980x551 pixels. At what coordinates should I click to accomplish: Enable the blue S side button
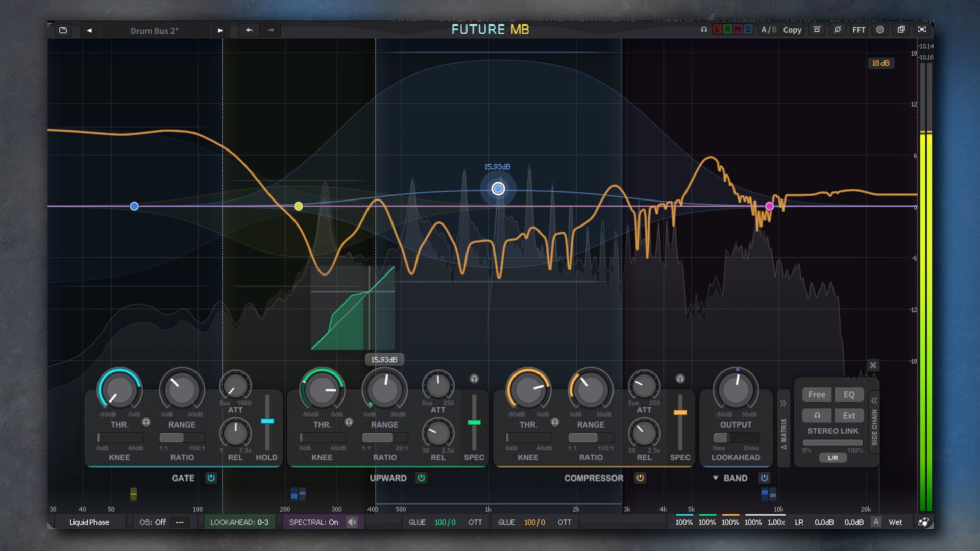(x=748, y=30)
